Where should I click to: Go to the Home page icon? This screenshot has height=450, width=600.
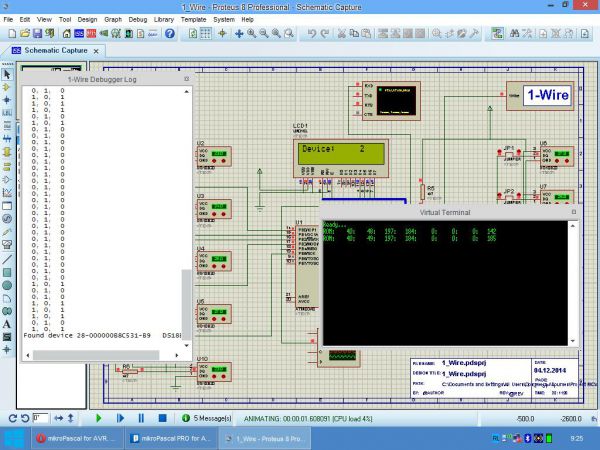coord(67,34)
